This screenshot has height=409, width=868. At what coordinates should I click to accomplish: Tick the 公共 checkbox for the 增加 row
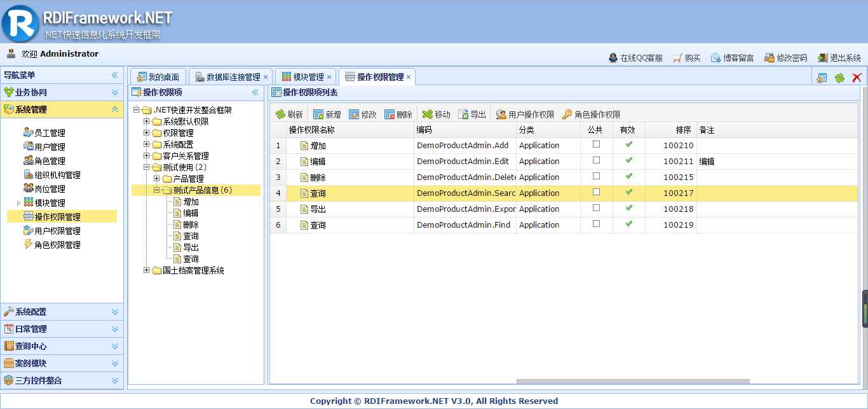[596, 144]
